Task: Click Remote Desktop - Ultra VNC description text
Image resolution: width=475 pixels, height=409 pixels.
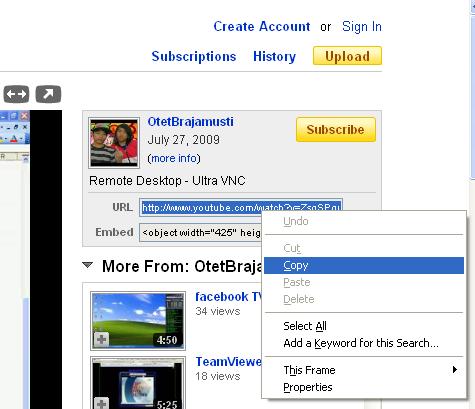Action: (x=167, y=181)
